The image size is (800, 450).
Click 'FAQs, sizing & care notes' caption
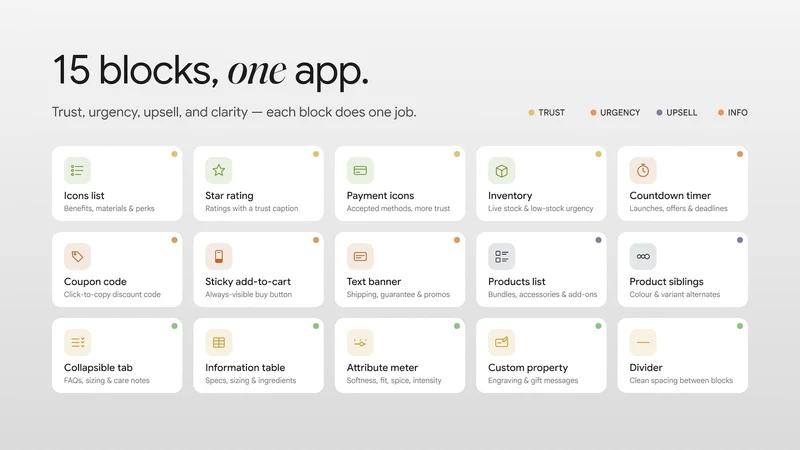pos(107,381)
